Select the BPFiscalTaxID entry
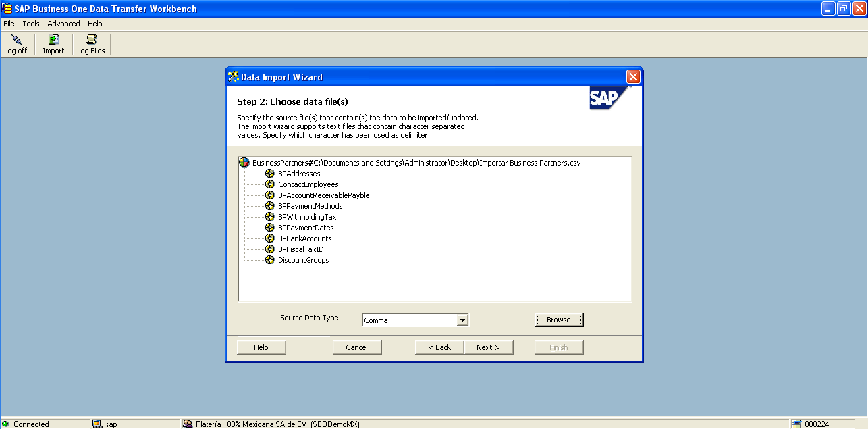Viewport: 868px width, 429px height. tap(301, 249)
